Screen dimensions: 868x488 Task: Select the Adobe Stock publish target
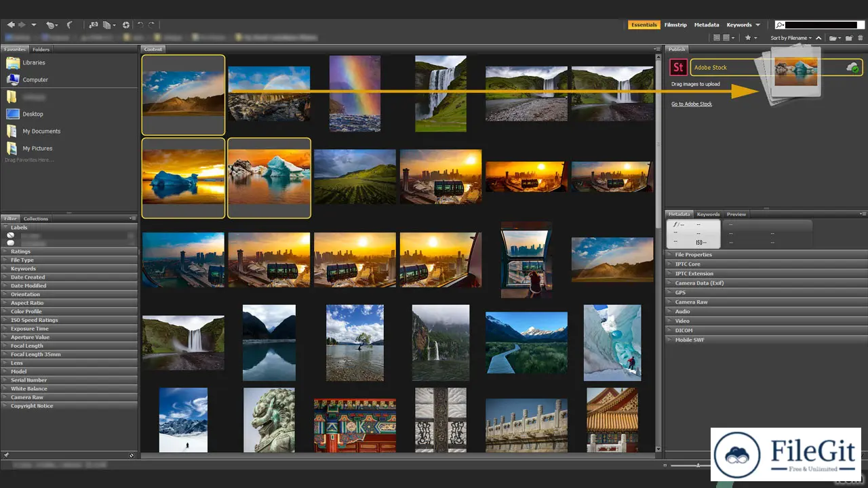(x=776, y=67)
